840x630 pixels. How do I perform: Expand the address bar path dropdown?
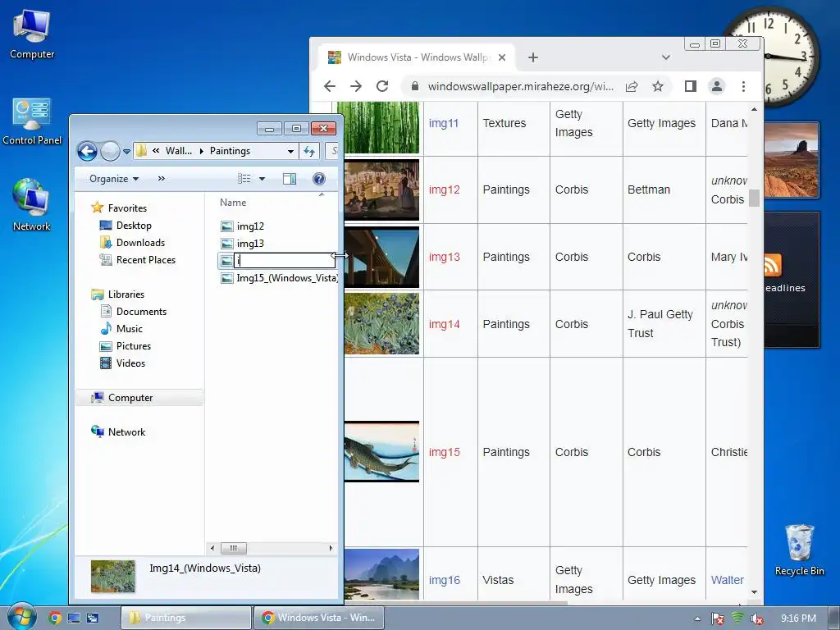tap(290, 152)
